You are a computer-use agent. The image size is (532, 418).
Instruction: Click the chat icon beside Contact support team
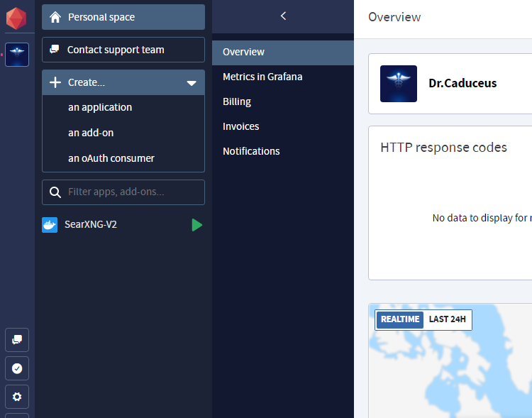[55, 50]
